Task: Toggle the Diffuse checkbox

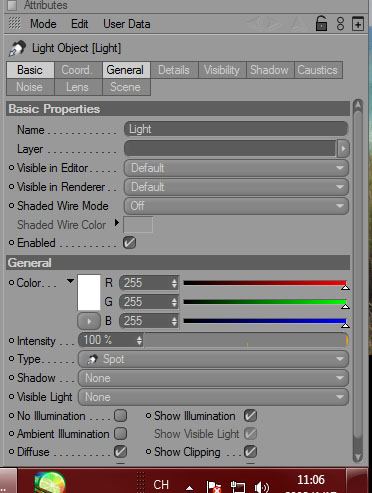Action: (120, 452)
